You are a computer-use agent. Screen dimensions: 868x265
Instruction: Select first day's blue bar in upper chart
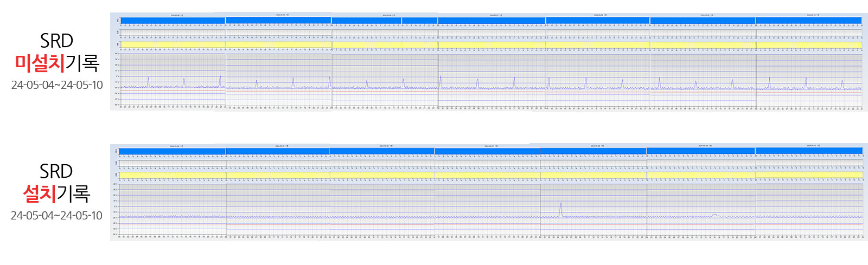(x=173, y=21)
